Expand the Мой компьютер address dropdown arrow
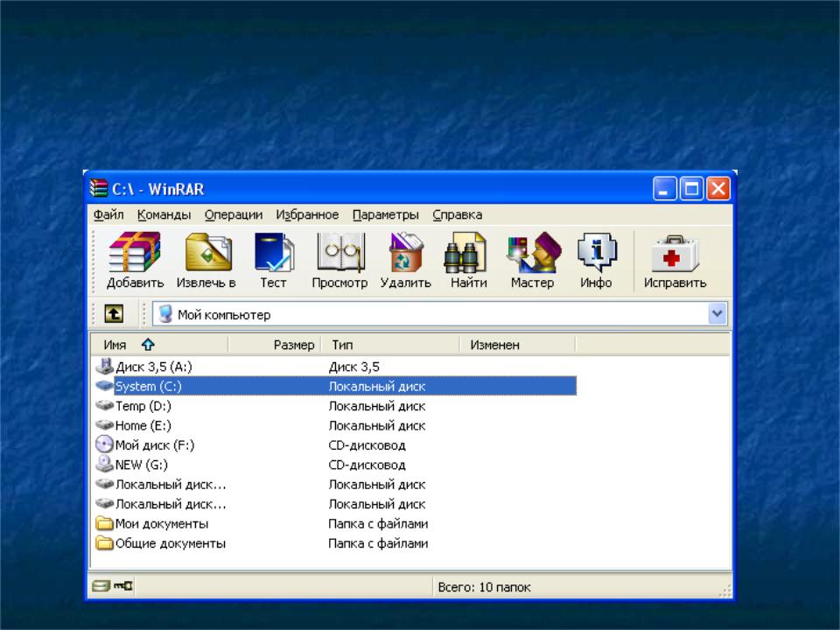840x630 pixels. [x=717, y=314]
